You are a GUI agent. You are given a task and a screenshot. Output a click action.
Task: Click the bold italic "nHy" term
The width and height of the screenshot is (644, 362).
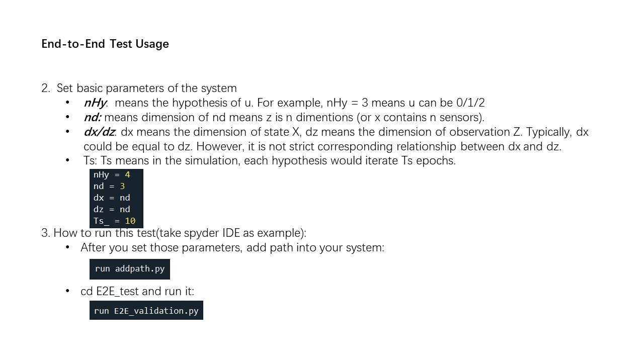(95, 103)
